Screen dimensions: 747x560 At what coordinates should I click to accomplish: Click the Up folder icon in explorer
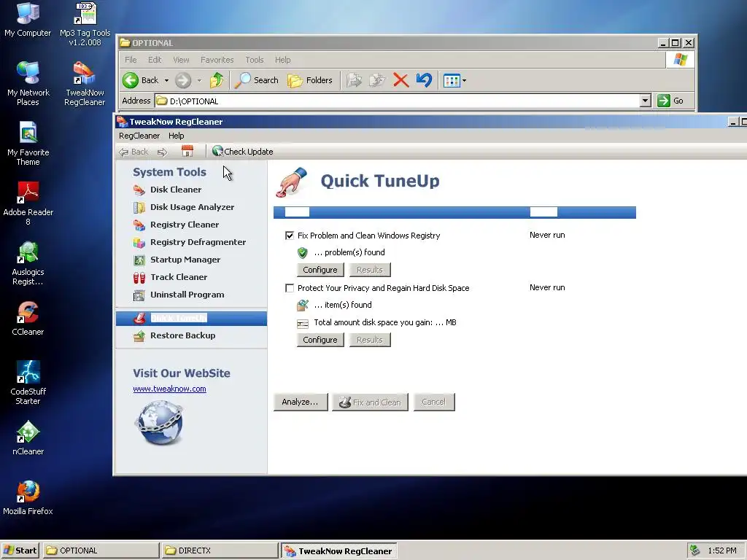[x=217, y=80]
